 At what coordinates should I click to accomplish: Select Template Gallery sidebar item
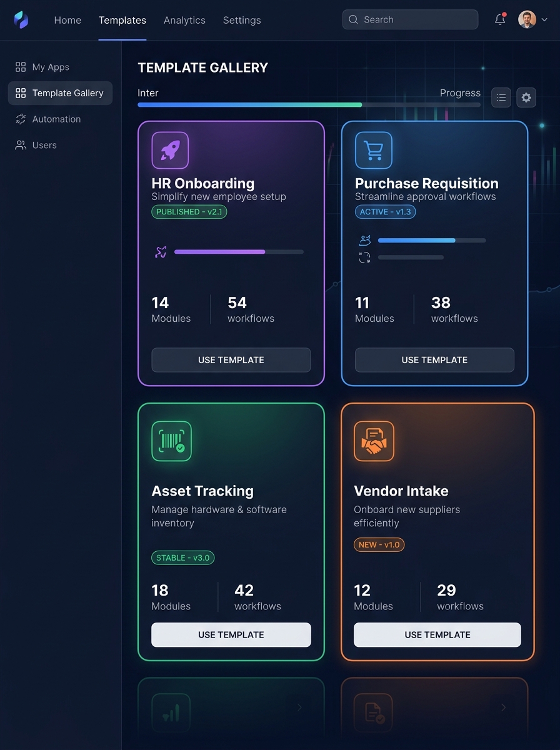click(60, 93)
